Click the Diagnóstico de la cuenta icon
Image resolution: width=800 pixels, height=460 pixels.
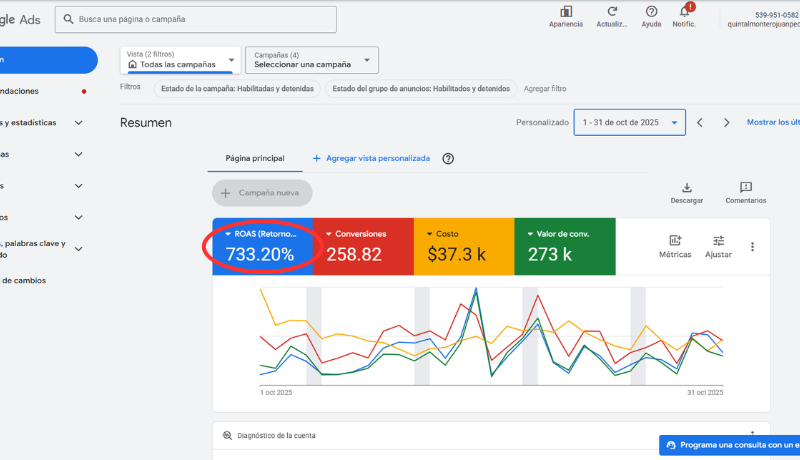[227, 436]
